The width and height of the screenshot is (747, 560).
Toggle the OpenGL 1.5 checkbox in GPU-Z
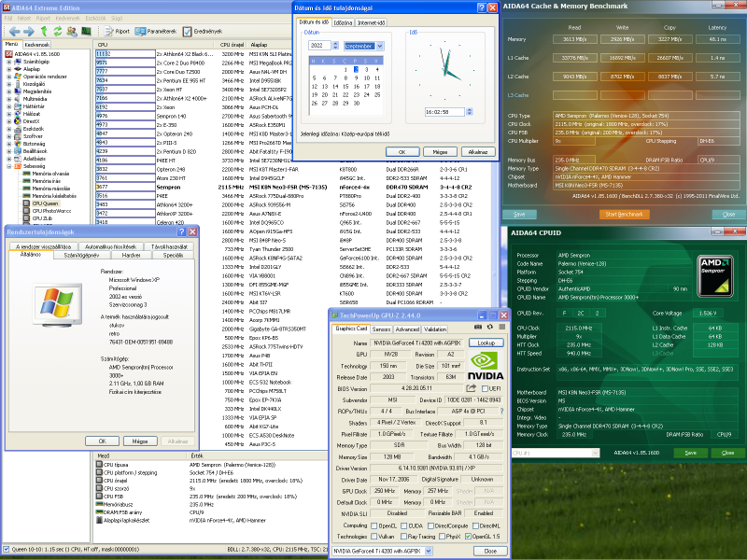point(468,537)
